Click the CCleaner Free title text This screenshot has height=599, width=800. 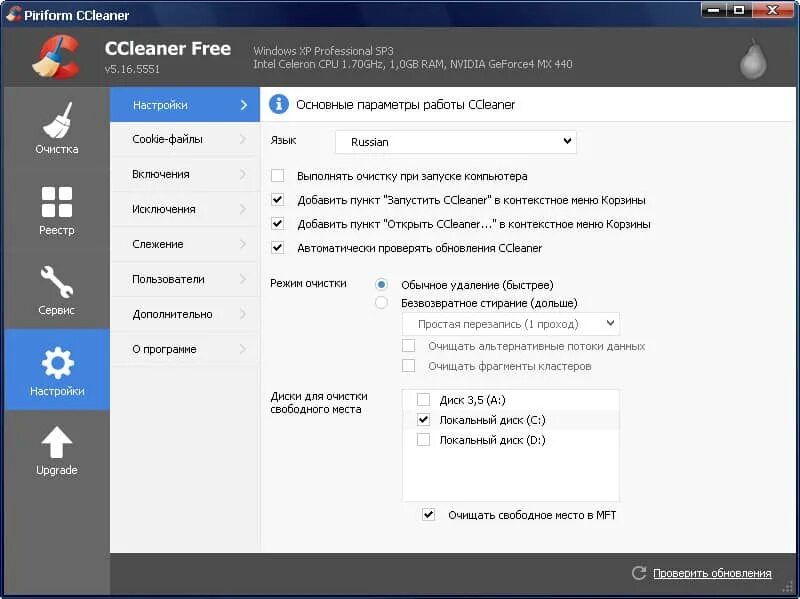coord(168,48)
